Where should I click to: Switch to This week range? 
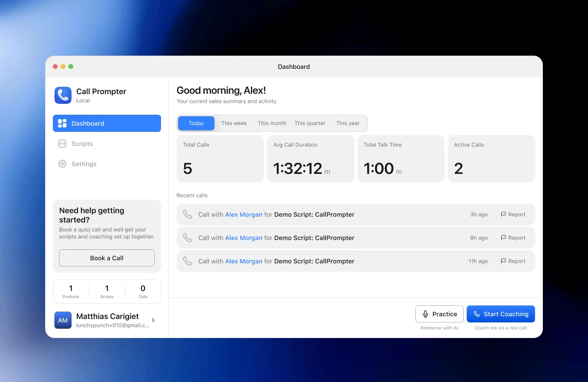[234, 123]
